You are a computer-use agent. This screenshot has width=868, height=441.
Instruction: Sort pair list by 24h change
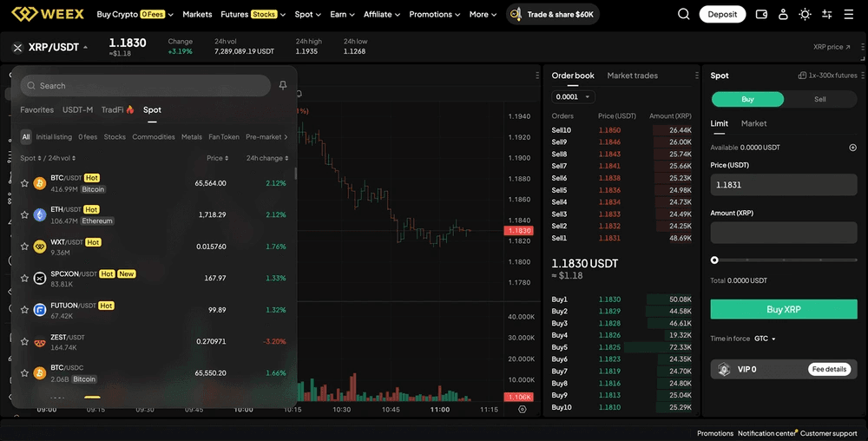pos(266,158)
